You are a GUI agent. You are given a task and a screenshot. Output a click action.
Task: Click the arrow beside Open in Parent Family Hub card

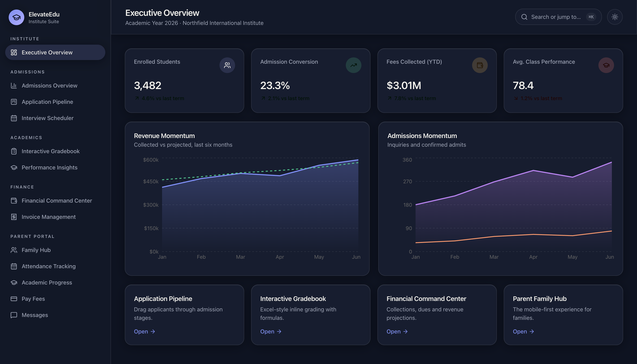(x=532, y=331)
